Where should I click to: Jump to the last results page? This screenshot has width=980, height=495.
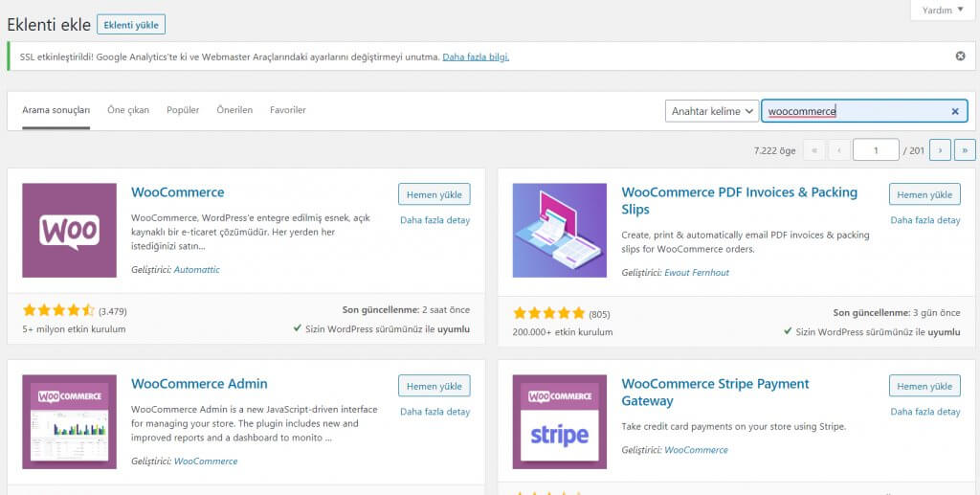[965, 149]
